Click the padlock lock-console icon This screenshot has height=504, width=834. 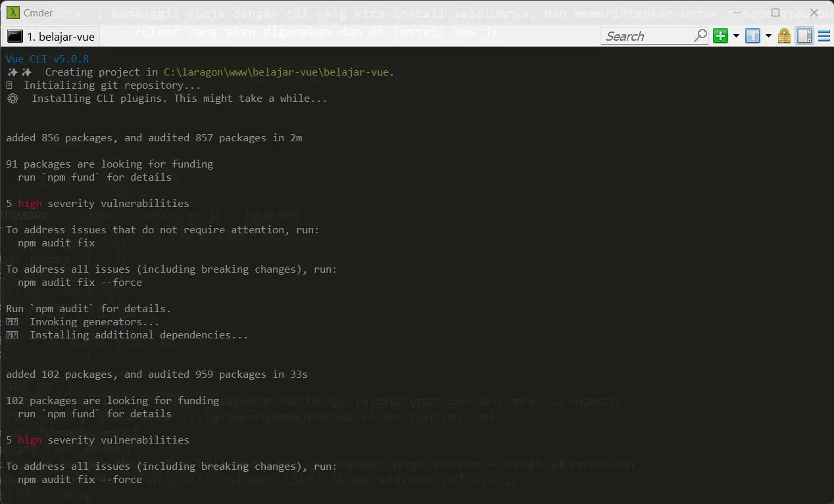785,36
